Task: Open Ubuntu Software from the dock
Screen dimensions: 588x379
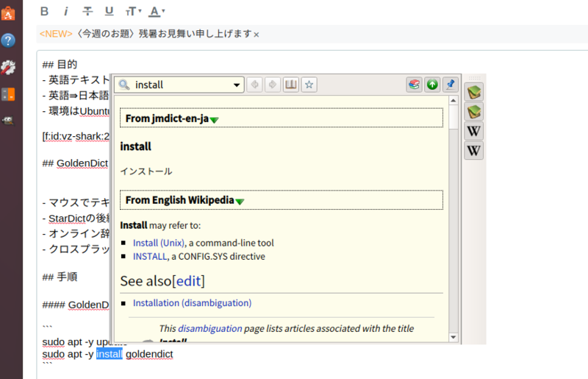Action: coord(8,13)
